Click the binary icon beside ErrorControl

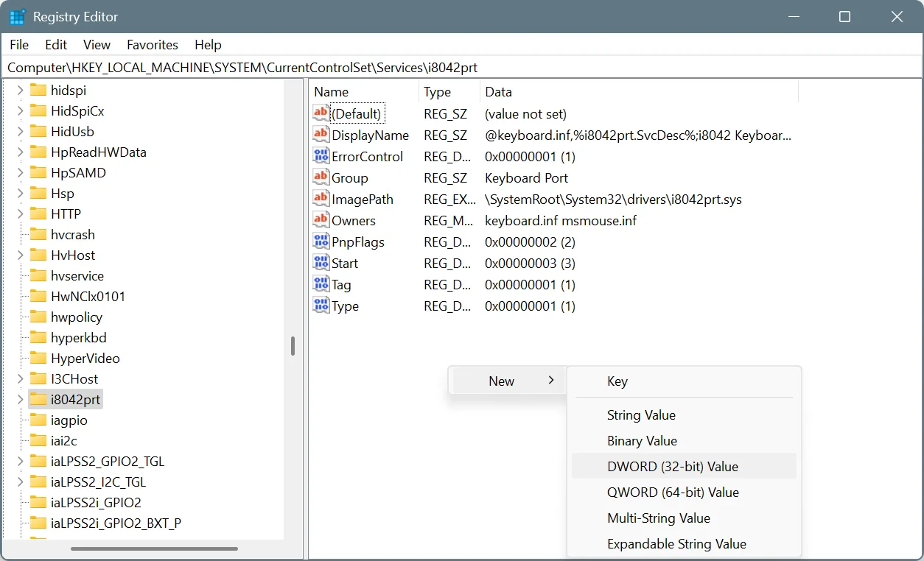coord(321,156)
